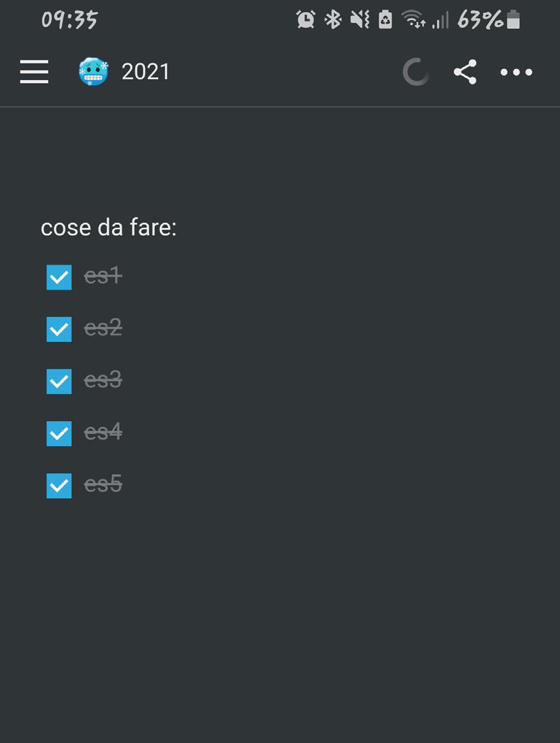
Task: Open the hamburger navigation menu
Action: click(34, 72)
